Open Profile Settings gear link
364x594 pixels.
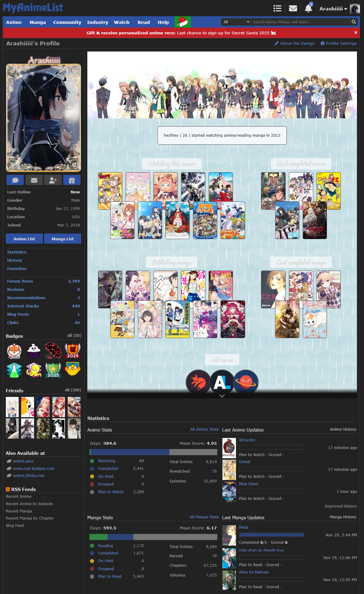pyautogui.click(x=339, y=43)
